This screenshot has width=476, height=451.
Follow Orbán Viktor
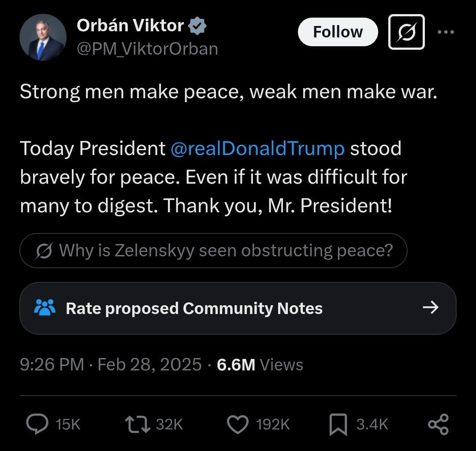338,32
